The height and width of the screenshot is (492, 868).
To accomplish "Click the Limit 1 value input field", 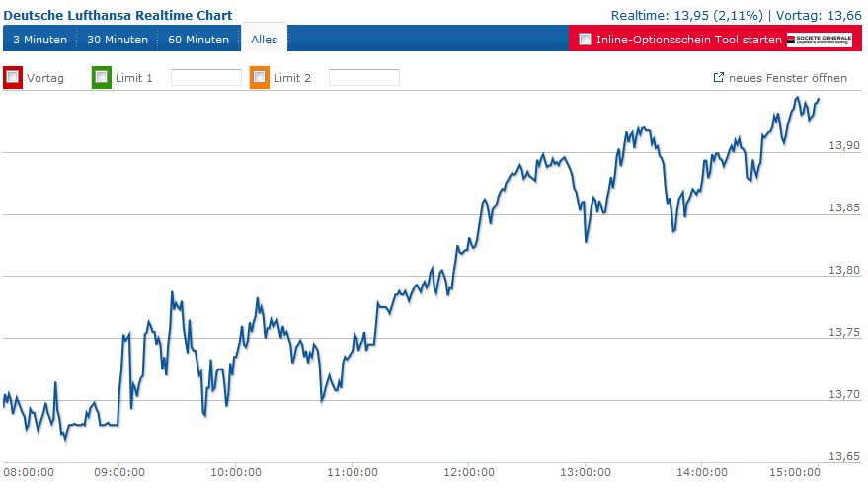I will click(206, 77).
